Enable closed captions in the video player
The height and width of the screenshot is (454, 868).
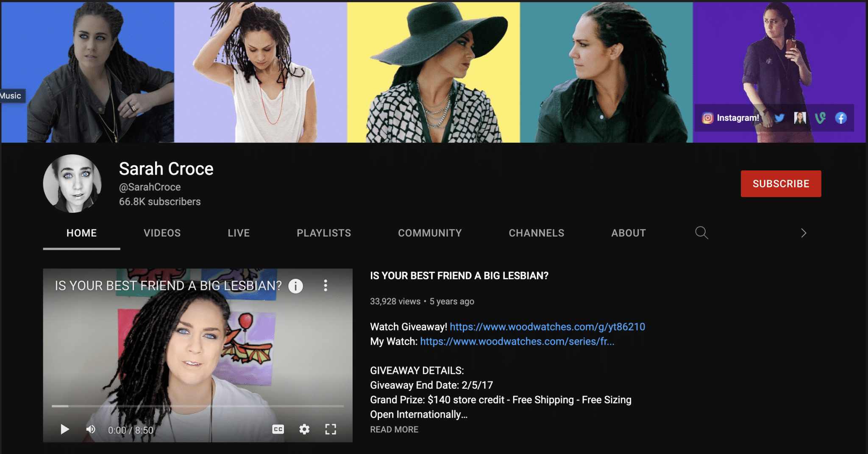278,429
